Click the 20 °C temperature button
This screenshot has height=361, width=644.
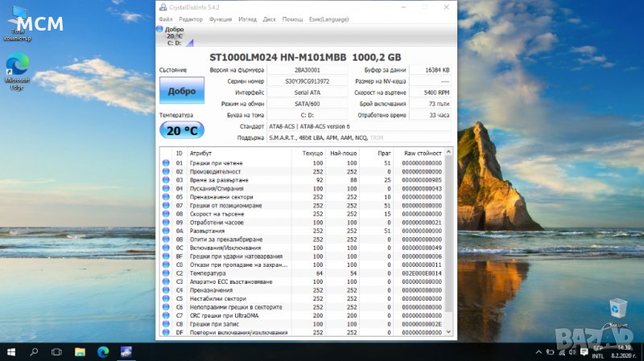[x=181, y=130]
